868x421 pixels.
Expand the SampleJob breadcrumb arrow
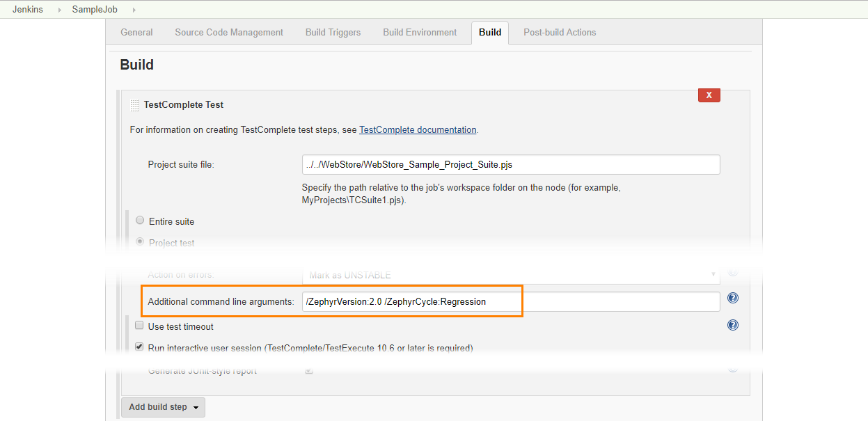tap(134, 10)
